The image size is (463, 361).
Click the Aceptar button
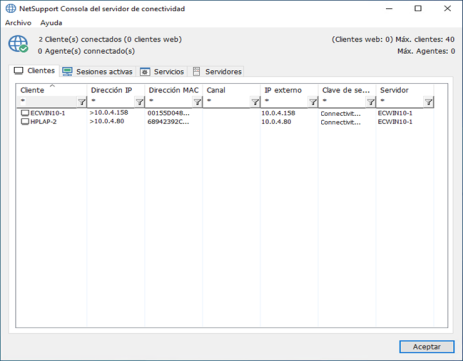click(x=427, y=347)
